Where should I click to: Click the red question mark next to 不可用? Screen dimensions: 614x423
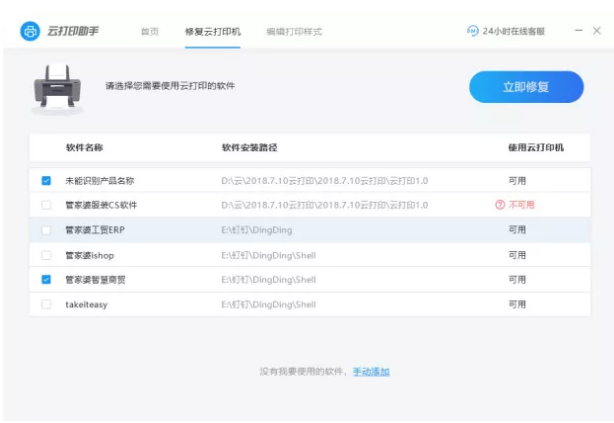pyautogui.click(x=500, y=205)
